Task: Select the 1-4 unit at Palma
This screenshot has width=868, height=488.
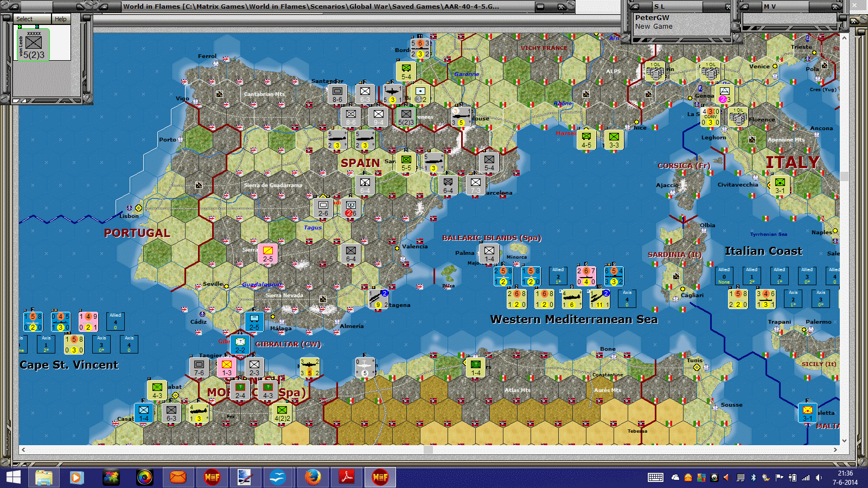Action: [489, 253]
